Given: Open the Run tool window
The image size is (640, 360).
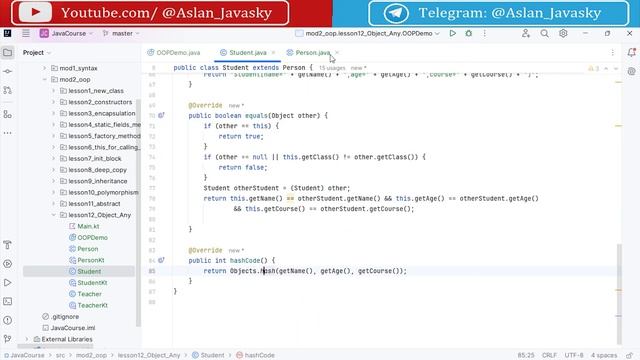Looking at the screenshot, I should 7,282.
